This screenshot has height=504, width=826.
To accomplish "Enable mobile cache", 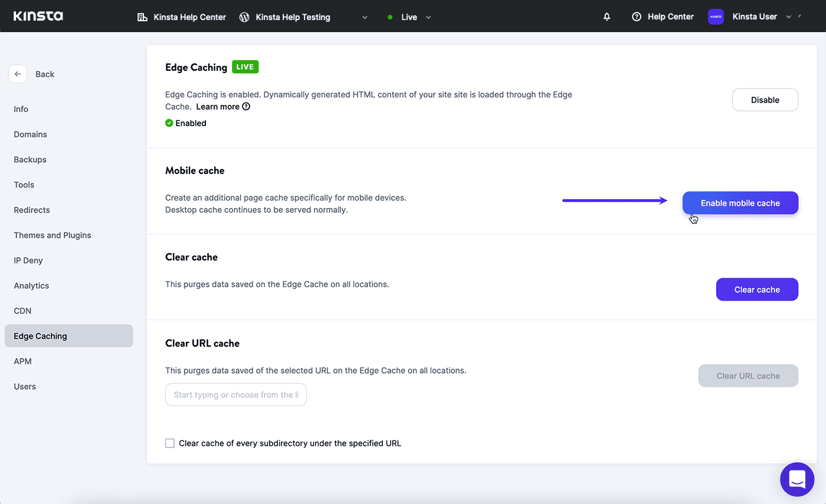I will 740,203.
